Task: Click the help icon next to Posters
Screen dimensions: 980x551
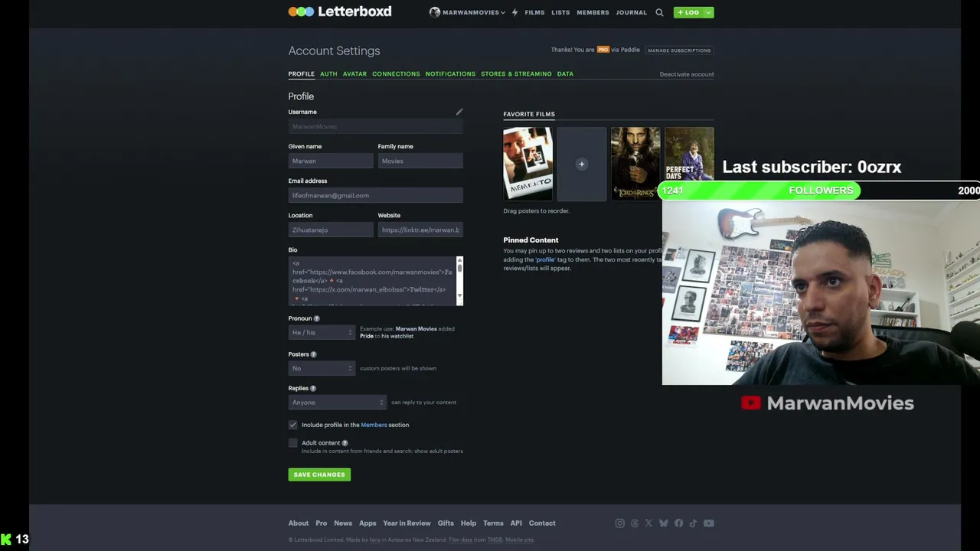Action: pos(313,354)
